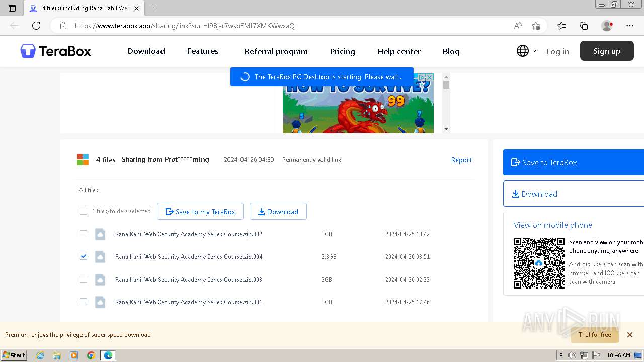This screenshot has height=362, width=644.
Task: Click ad frame scrollbar down arrow
Action: (x=446, y=129)
